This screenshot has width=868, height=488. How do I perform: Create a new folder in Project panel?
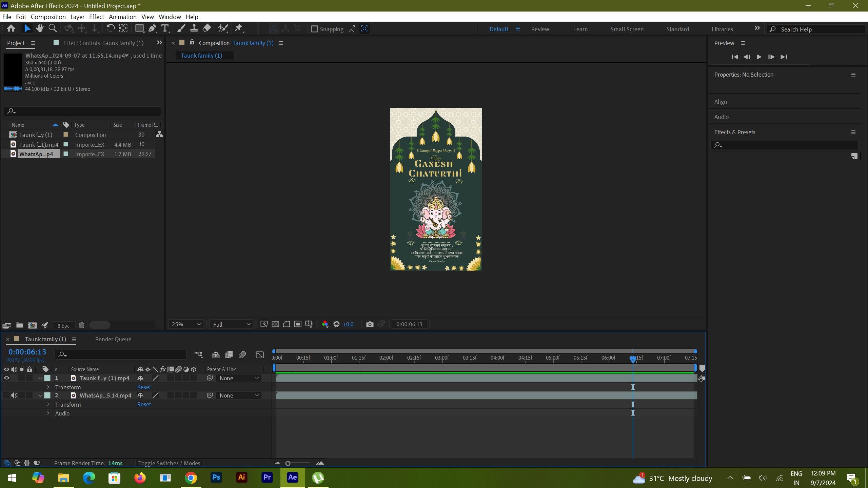(20, 325)
